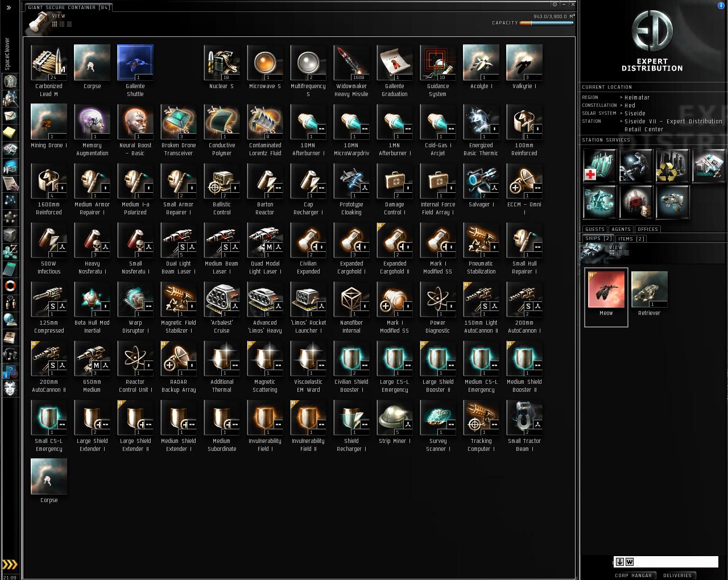728x580 pixels.
Task: Expand the sidebar with the top chevrons
Action: tap(9, 8)
